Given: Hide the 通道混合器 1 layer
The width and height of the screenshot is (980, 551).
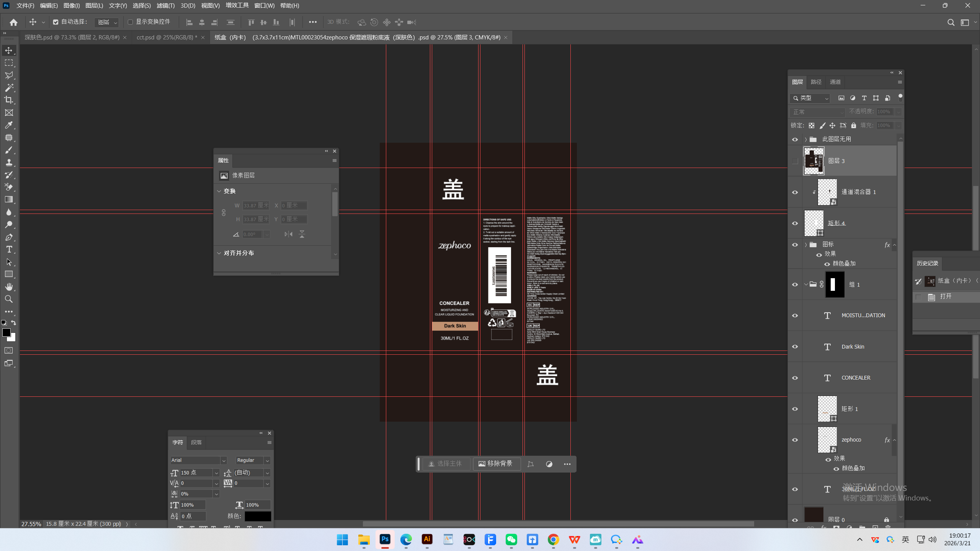Looking at the screenshot, I should coord(795,192).
